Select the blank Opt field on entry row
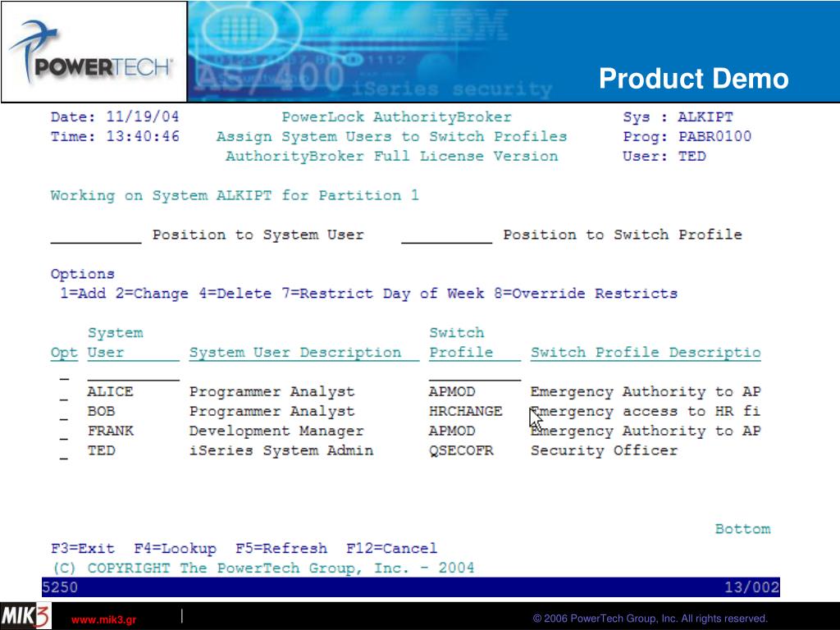Screen dimensions: 840x630 point(64,373)
